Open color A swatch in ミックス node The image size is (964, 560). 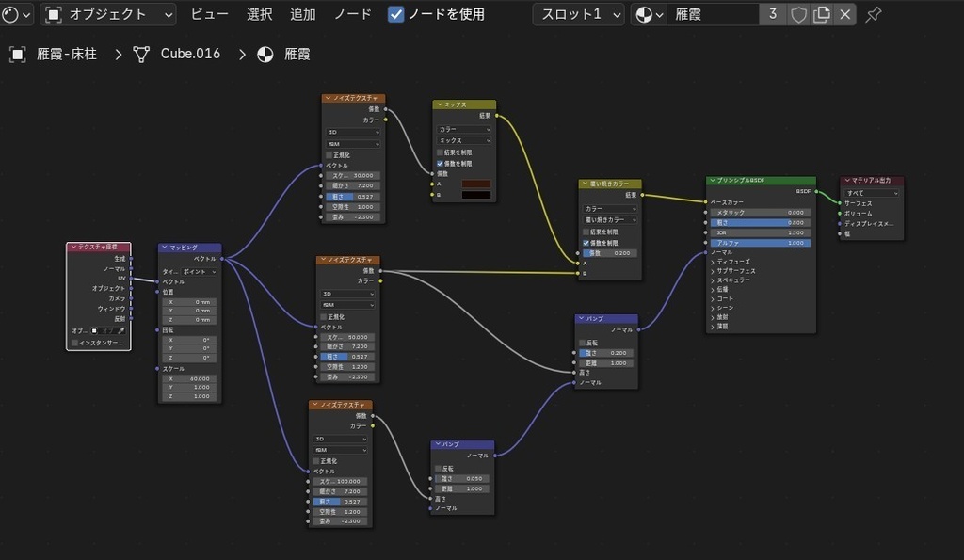[x=476, y=184]
